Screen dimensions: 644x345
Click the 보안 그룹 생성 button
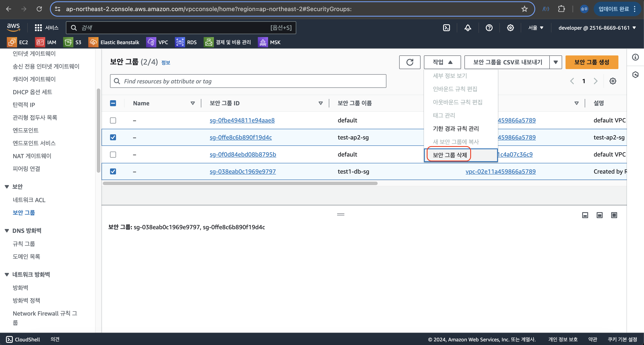click(592, 62)
